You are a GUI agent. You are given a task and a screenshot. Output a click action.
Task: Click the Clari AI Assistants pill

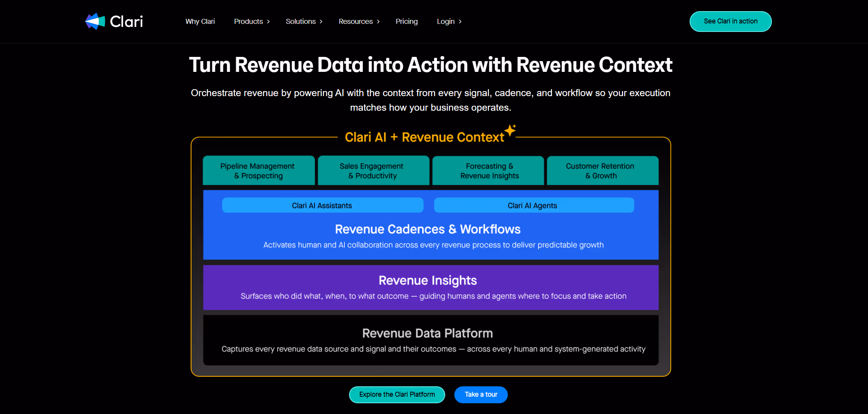[x=322, y=205]
